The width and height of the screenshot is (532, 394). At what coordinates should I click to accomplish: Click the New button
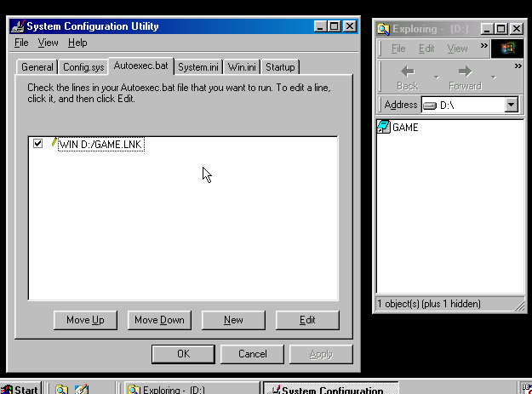pos(233,320)
